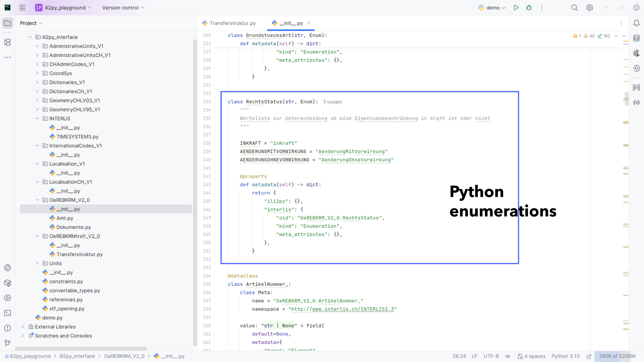Open the Terminal tool window
Screen dimensions: 644x362
pyautogui.click(x=8, y=313)
